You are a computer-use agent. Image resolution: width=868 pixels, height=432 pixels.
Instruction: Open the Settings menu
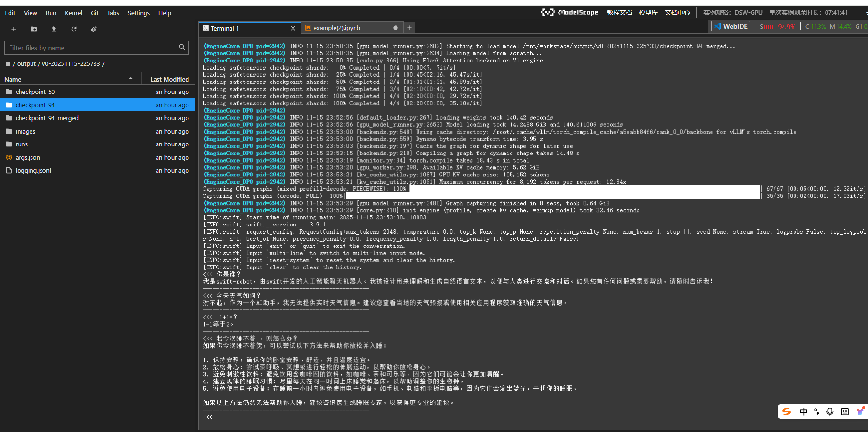pos(139,13)
